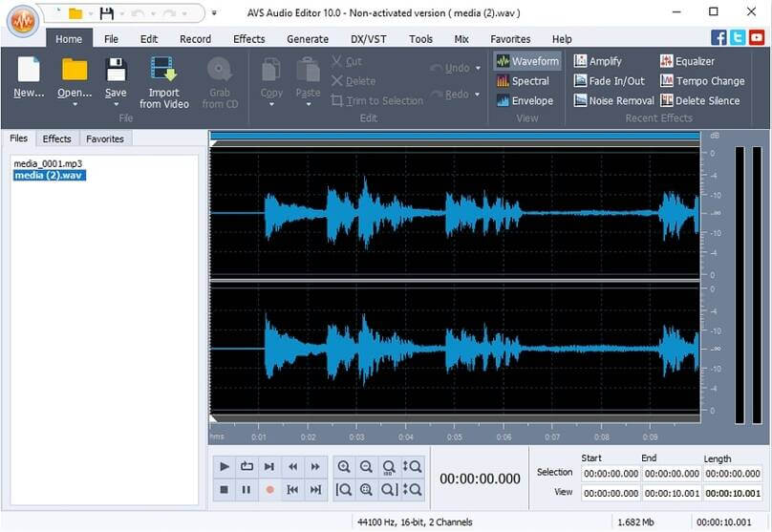Toggle recording with the red Record button
Image resolution: width=772 pixels, height=532 pixels.
click(x=269, y=490)
